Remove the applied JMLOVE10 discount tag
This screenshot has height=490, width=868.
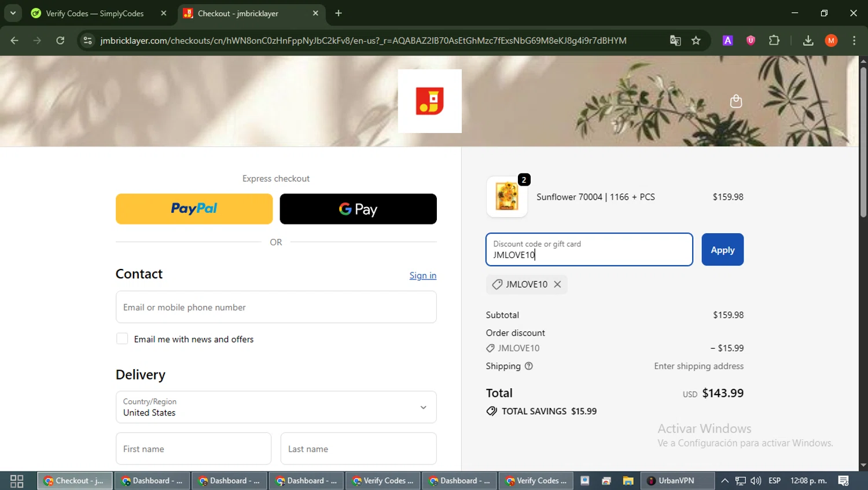coord(557,284)
